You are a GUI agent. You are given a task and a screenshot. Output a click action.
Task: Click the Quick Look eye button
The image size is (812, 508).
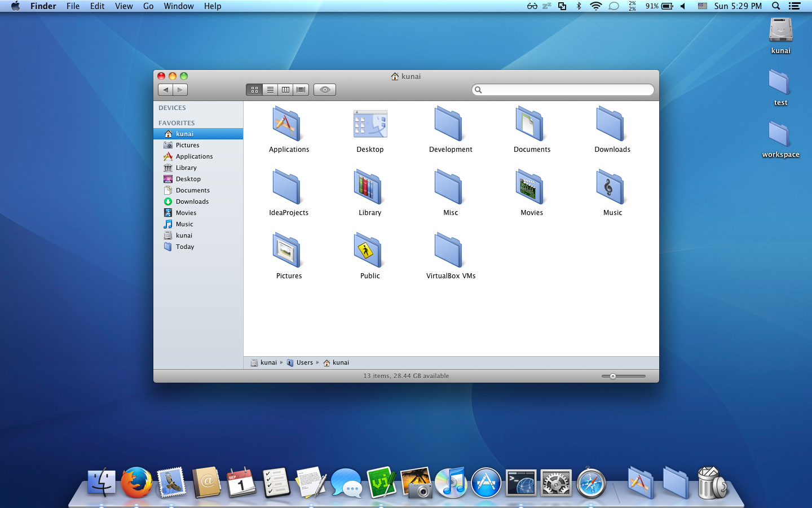(325, 90)
